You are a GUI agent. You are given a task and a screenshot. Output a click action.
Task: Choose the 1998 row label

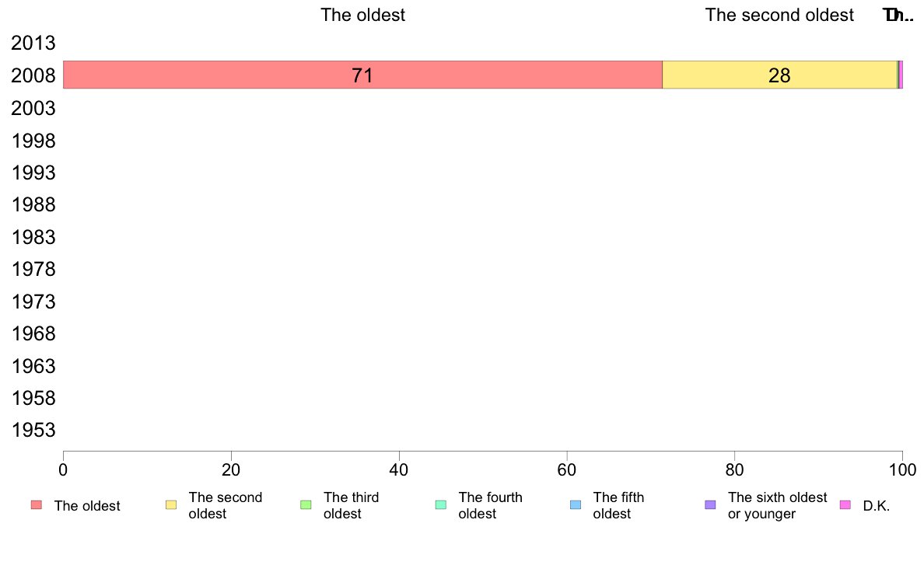click(33, 141)
